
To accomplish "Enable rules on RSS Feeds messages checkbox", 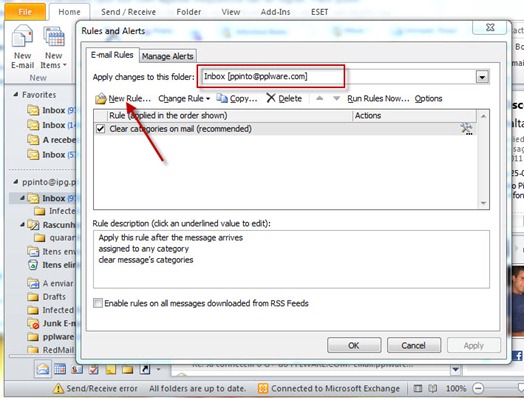I will (98, 303).
